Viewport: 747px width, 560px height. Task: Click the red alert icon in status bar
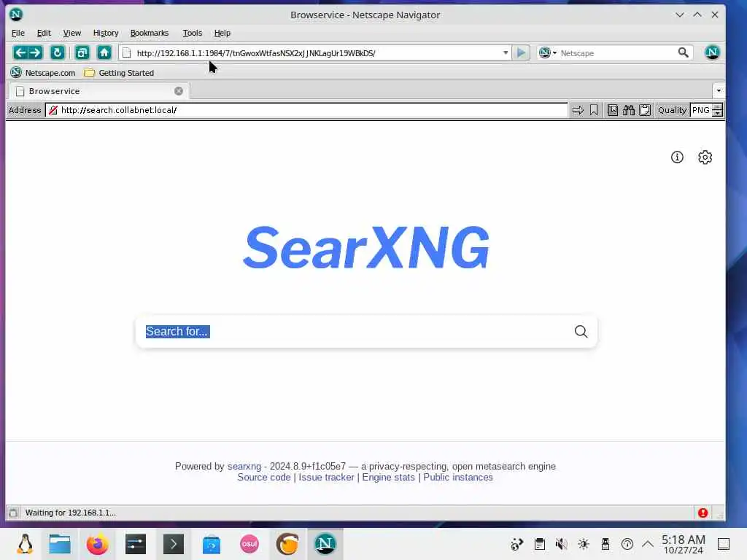(x=703, y=513)
